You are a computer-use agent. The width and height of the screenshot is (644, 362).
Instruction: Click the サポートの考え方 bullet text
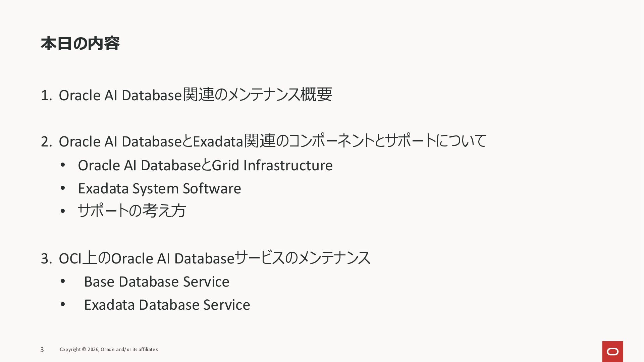pos(132,211)
